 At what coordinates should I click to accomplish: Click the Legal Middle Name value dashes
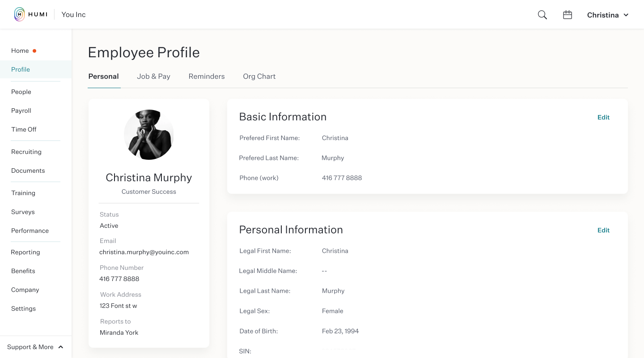325,271
